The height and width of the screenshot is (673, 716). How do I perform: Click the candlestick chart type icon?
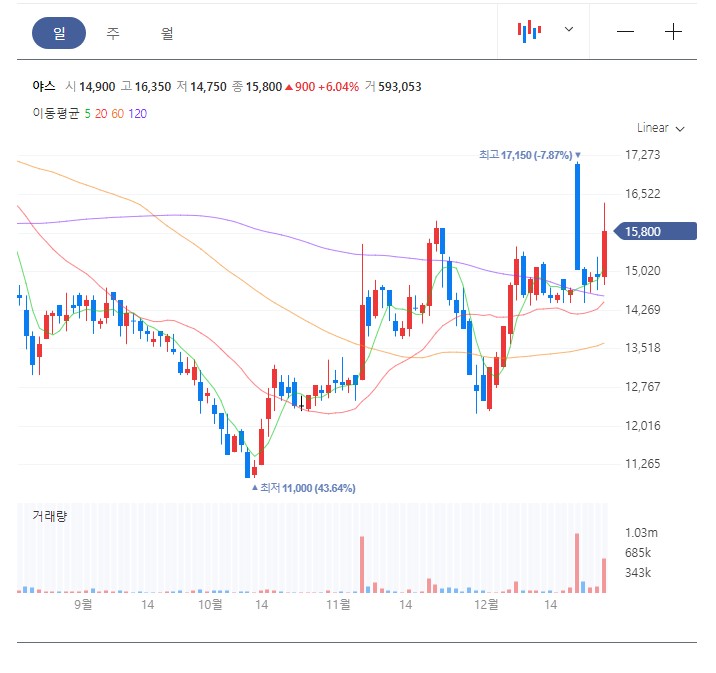(x=529, y=31)
